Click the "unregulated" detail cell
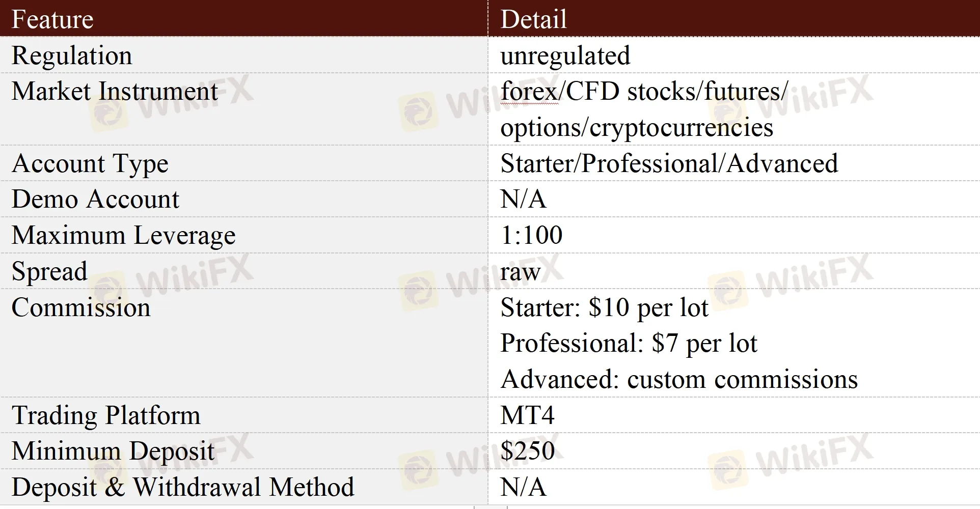Viewport: 980px width, 509px height. pos(565,55)
